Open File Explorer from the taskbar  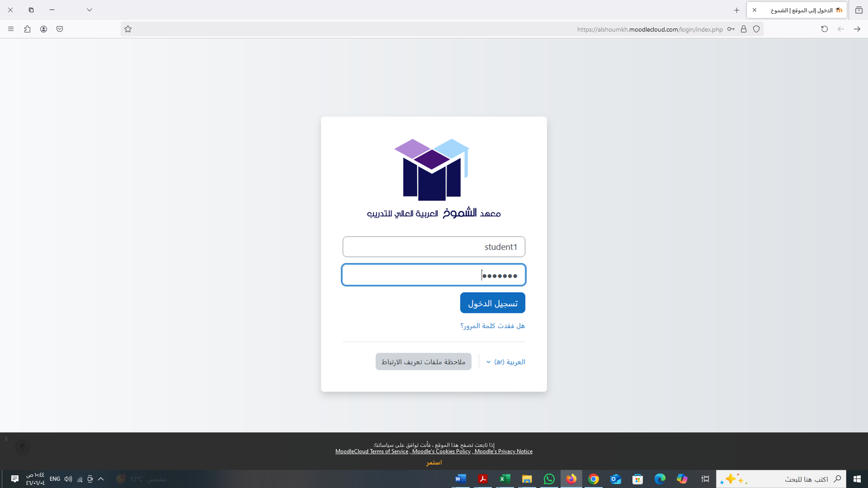click(x=527, y=479)
